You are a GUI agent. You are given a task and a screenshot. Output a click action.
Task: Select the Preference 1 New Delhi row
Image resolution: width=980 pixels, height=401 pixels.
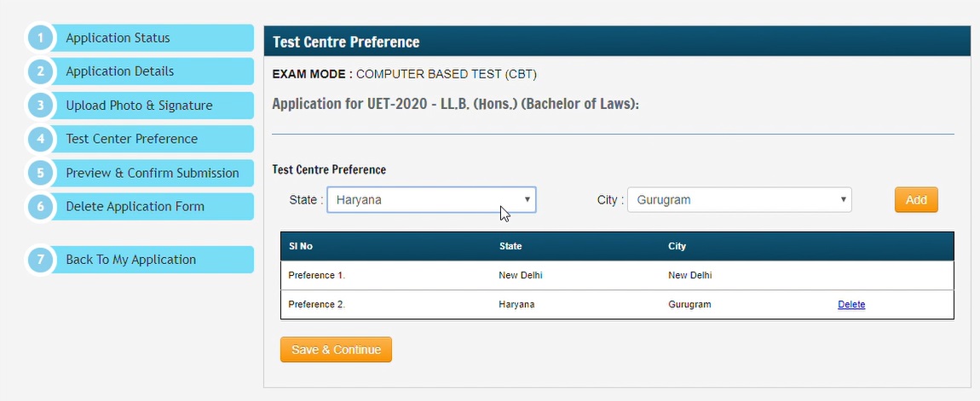coord(616,276)
